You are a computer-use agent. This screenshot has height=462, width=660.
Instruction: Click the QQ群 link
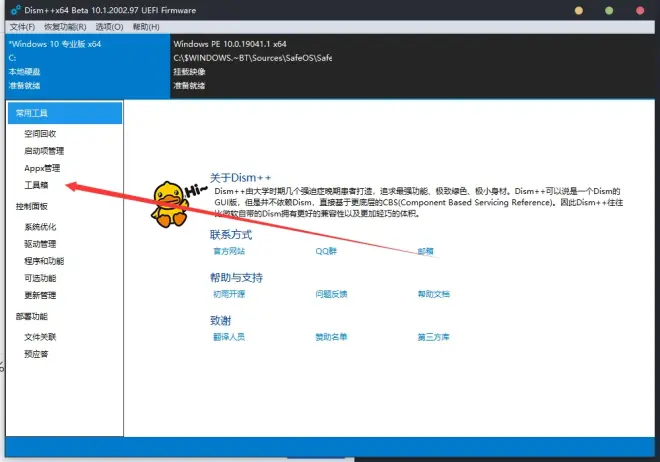click(x=326, y=251)
